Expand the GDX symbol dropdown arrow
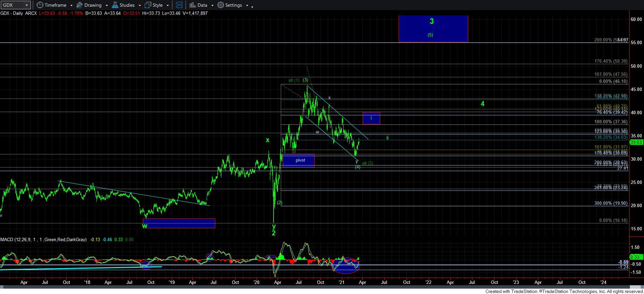644x294 pixels. tap(27, 5)
